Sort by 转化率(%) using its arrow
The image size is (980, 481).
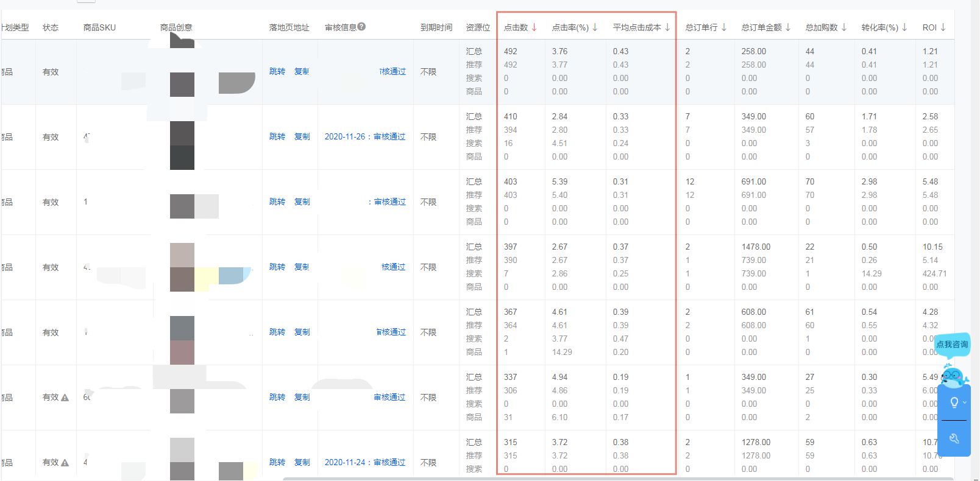pos(904,27)
